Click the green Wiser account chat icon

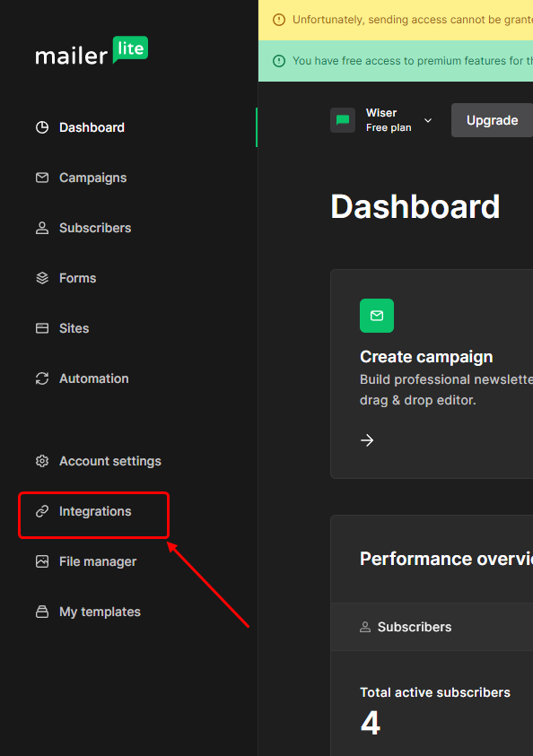point(343,120)
